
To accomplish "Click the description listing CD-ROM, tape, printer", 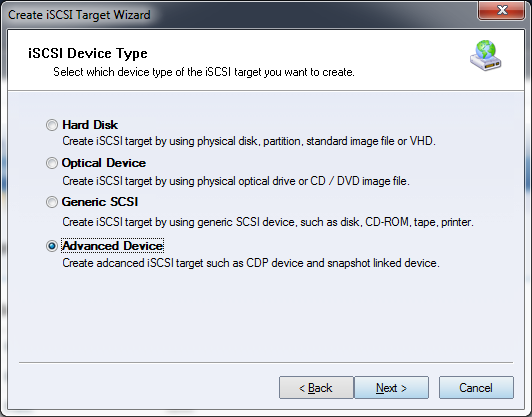I will point(268,222).
